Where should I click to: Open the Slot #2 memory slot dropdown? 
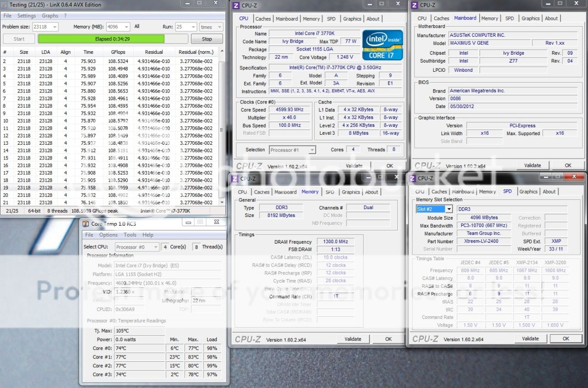coord(448,209)
